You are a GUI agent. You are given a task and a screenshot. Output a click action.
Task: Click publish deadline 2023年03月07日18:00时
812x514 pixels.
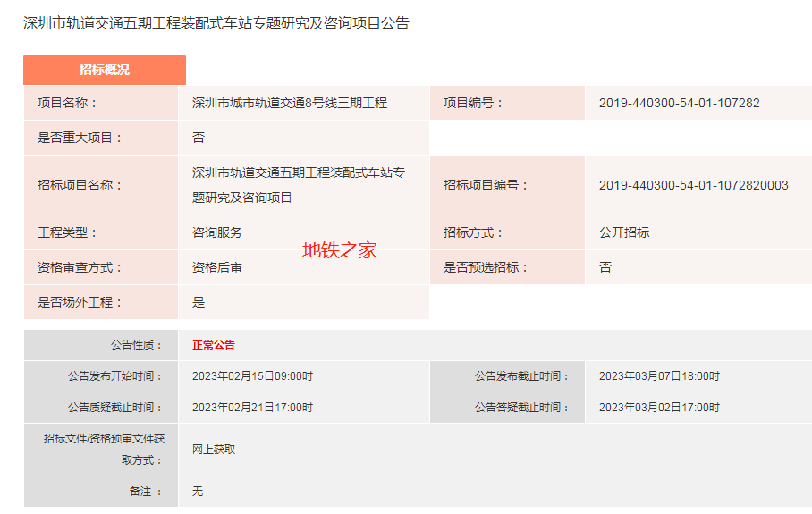[659, 376]
